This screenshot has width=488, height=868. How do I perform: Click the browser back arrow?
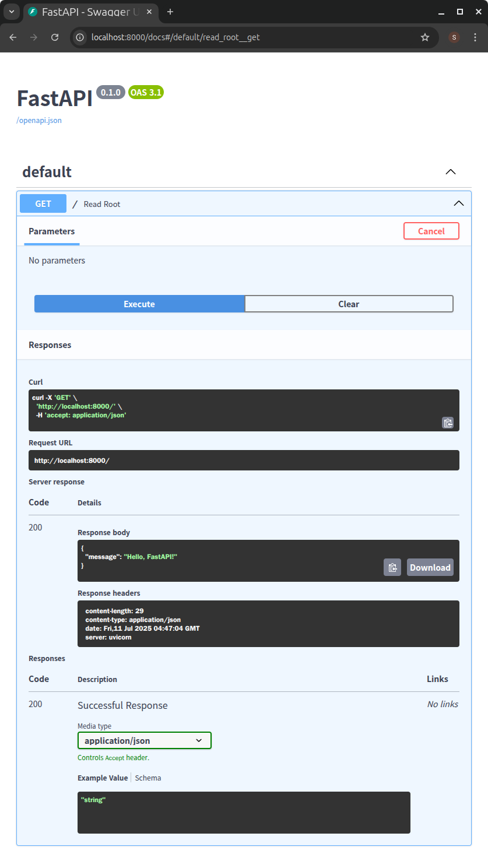[13, 37]
